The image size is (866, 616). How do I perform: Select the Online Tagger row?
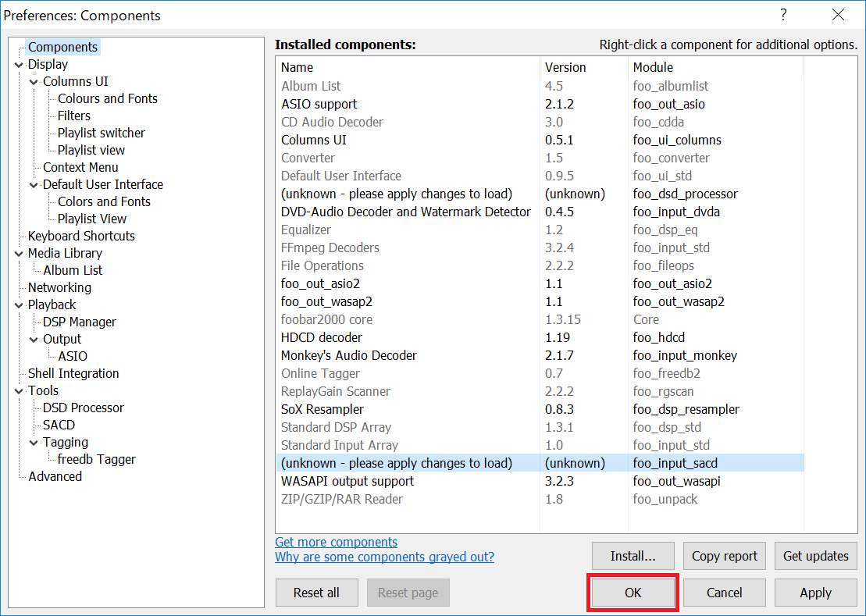(x=540, y=373)
